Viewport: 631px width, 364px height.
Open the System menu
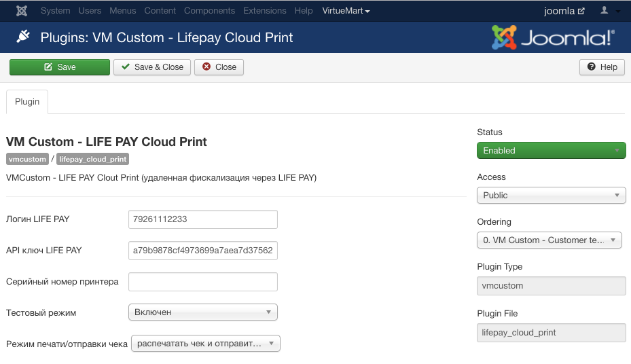pyautogui.click(x=55, y=11)
